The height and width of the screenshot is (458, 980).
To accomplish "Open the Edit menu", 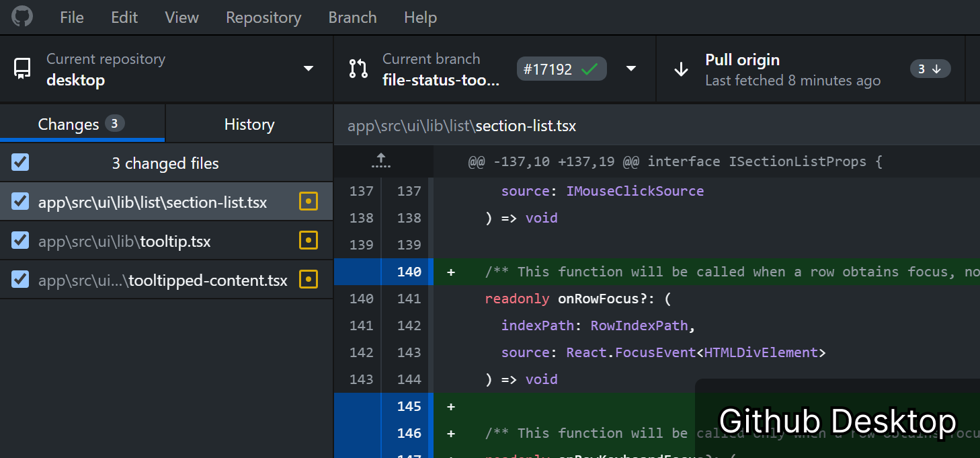I will (124, 17).
